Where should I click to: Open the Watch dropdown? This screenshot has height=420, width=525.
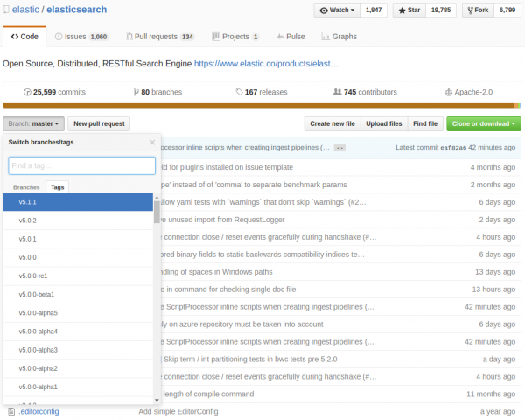337,10
